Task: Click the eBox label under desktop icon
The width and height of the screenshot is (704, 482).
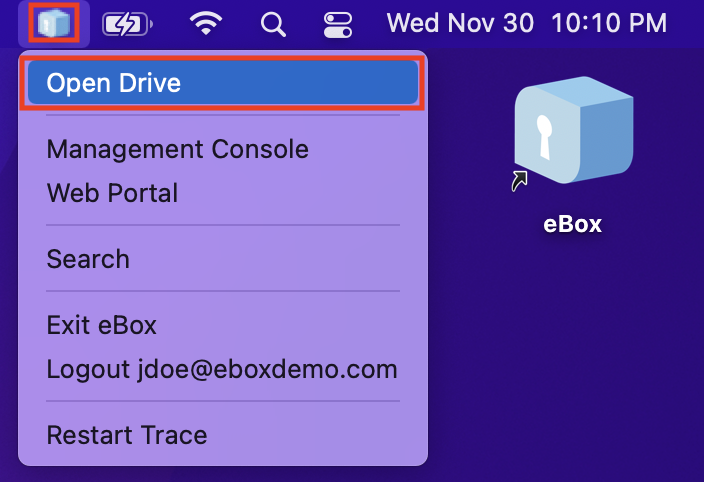Action: point(572,223)
